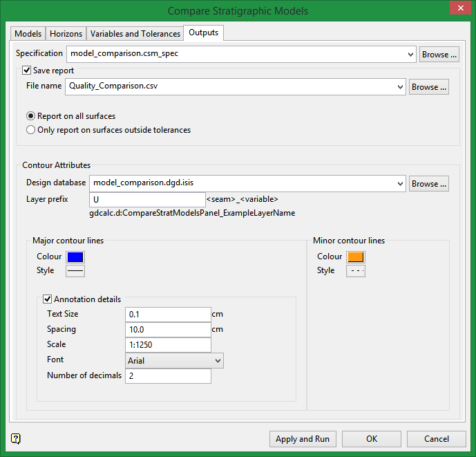
Task: Switch to Variables and Tolerances tab
Action: [x=135, y=33]
